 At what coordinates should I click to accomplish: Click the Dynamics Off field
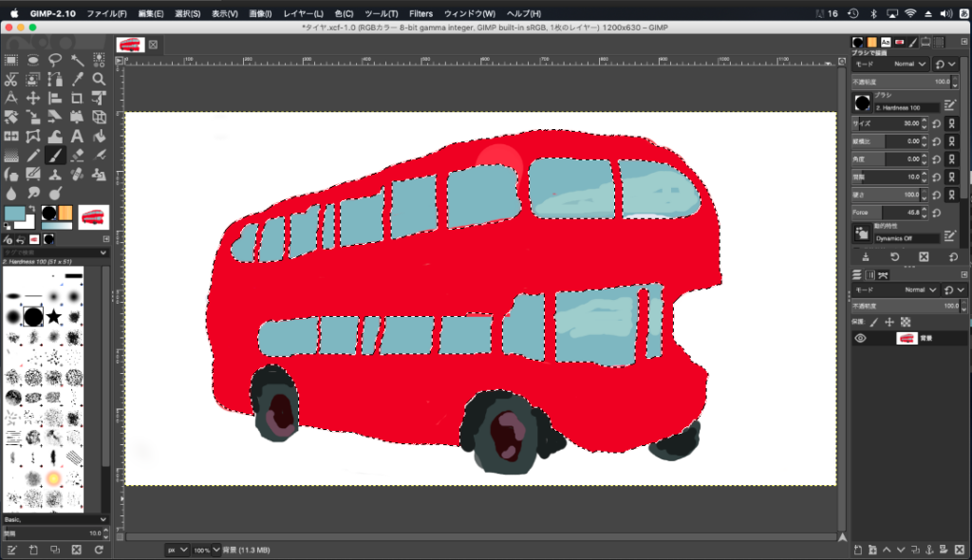coord(907,238)
